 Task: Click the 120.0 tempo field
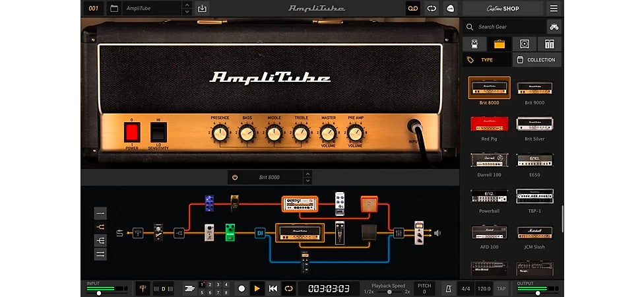484,288
